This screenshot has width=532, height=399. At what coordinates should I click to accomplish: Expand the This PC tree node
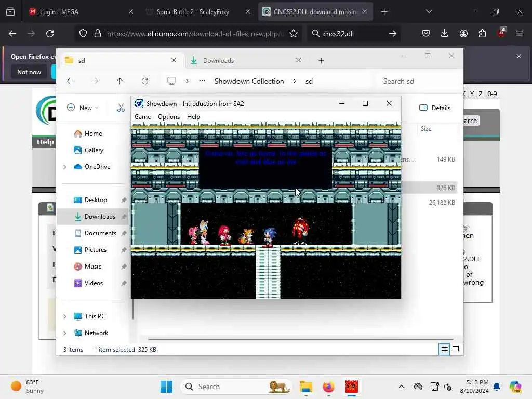click(x=65, y=316)
